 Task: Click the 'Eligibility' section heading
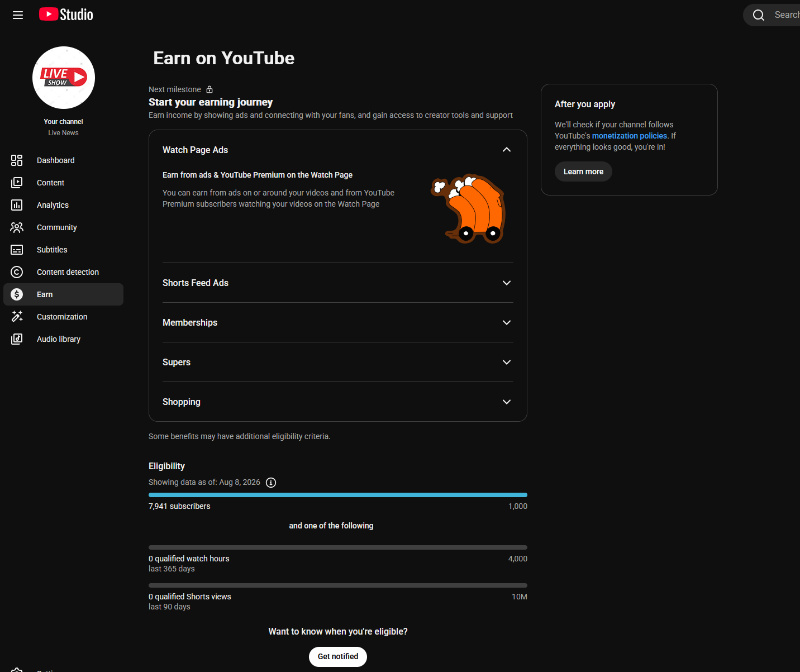tap(166, 466)
